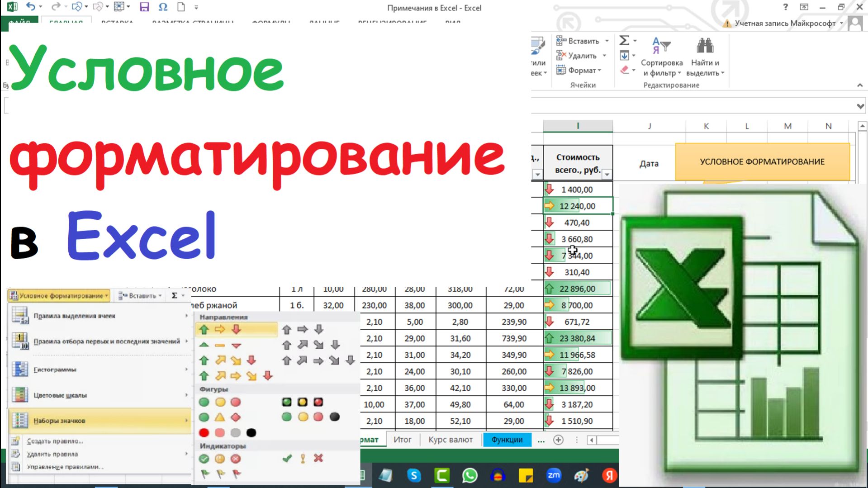
Task: Open the Цветовые шкалы submenu
Action: coord(100,395)
